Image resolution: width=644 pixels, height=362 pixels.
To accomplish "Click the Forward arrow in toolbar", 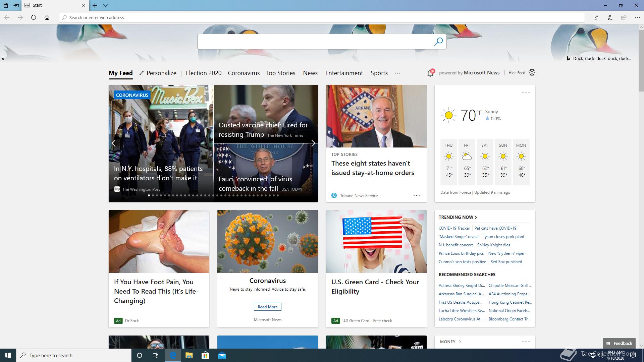I will pyautogui.click(x=20, y=17).
